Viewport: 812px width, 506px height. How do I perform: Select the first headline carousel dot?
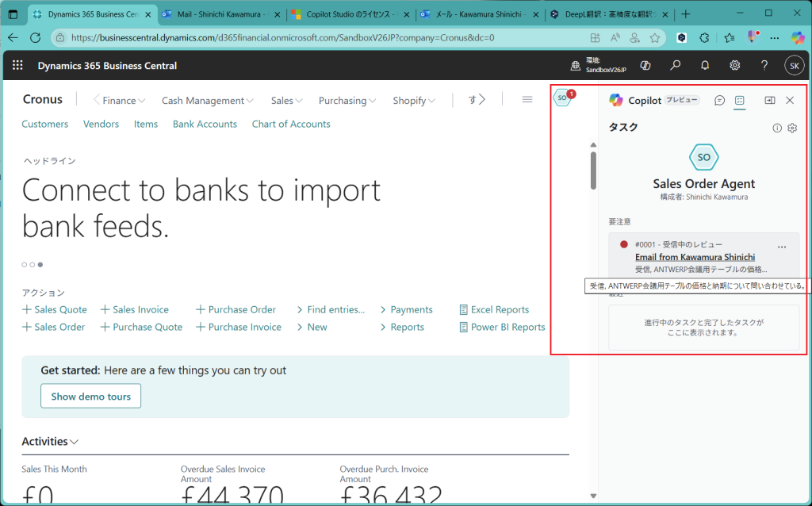click(x=25, y=265)
